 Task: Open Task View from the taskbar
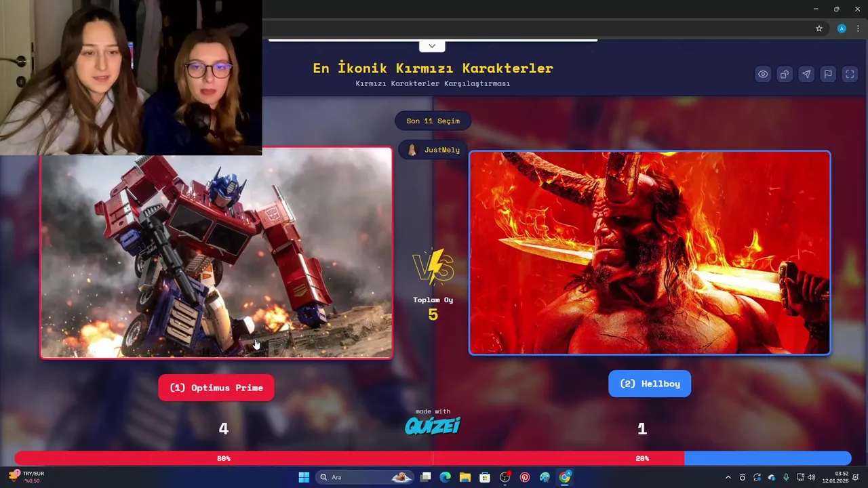click(425, 477)
